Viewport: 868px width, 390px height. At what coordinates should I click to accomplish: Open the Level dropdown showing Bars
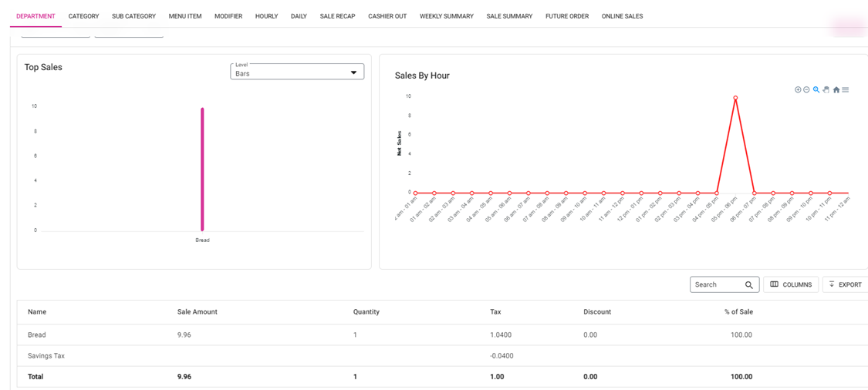(297, 72)
